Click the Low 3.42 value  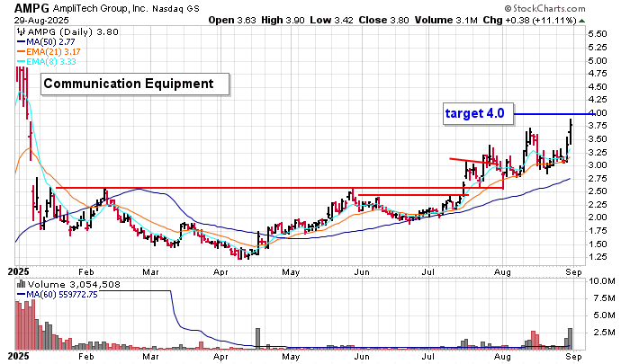(x=331, y=20)
